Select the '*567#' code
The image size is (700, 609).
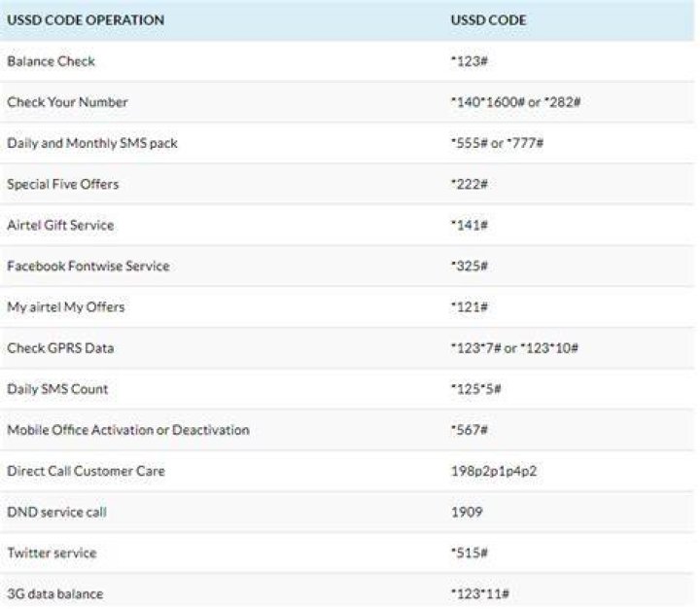coord(470,430)
